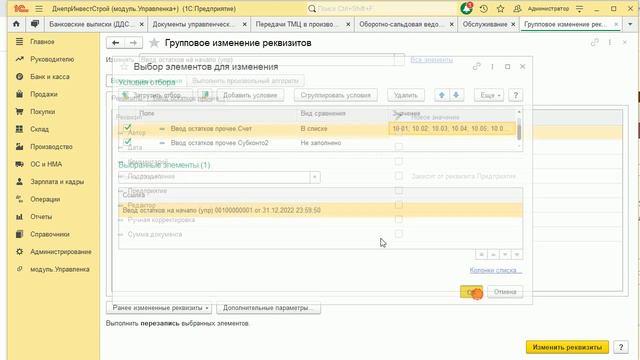Open notifications bell with red badge
Image resolution: width=640 pixels, height=360 pixels.
tap(466, 8)
